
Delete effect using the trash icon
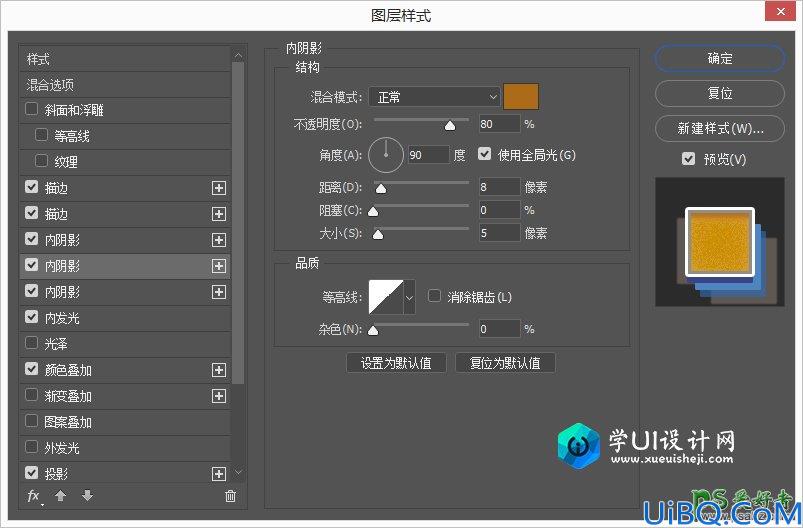pos(230,496)
